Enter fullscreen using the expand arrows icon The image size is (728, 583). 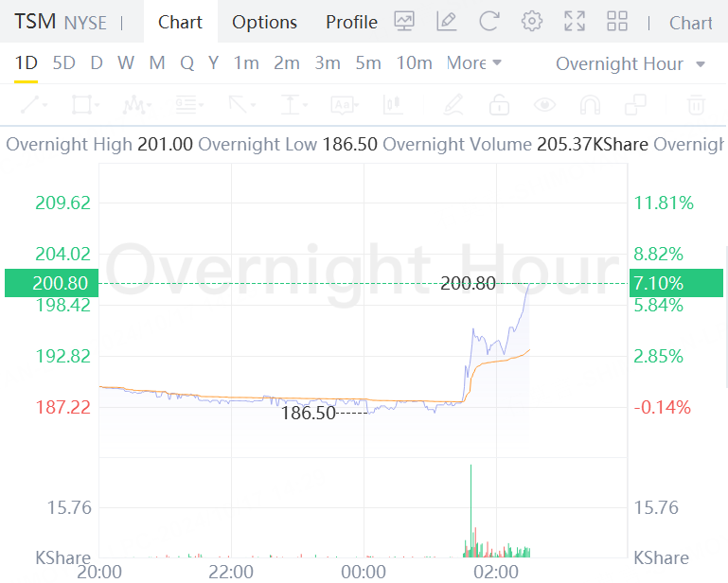[x=575, y=22]
